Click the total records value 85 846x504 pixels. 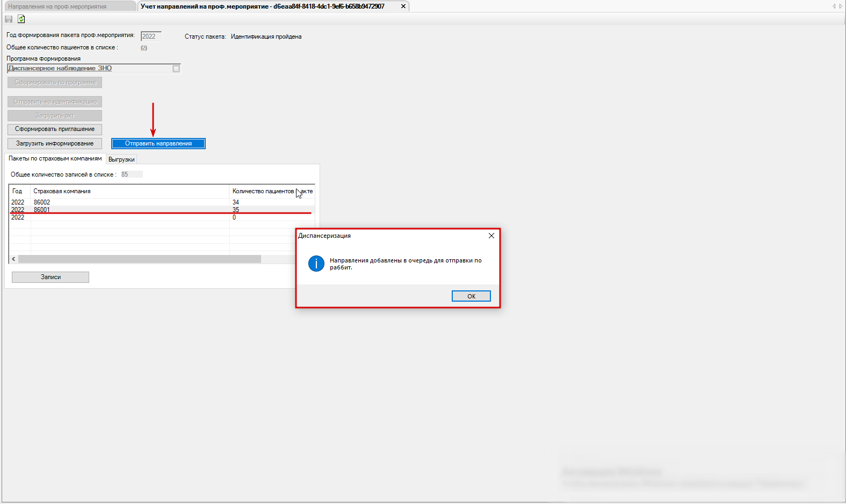[125, 174]
